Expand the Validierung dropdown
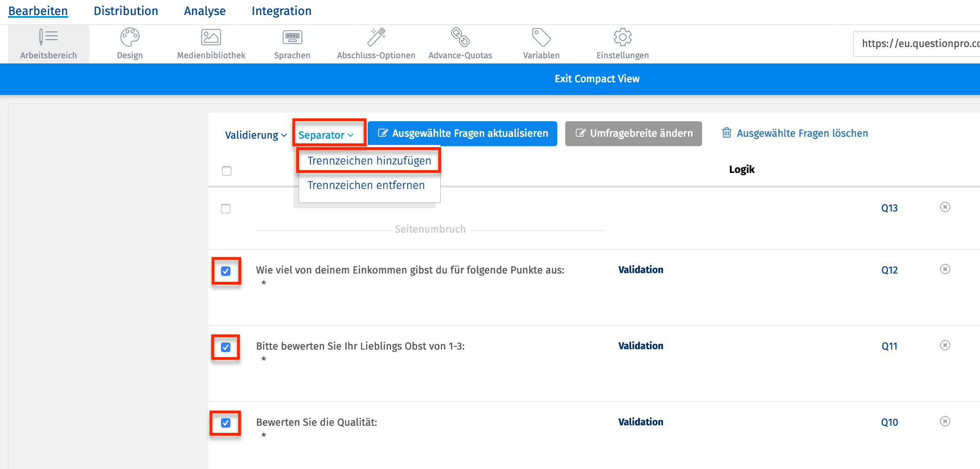 point(256,135)
